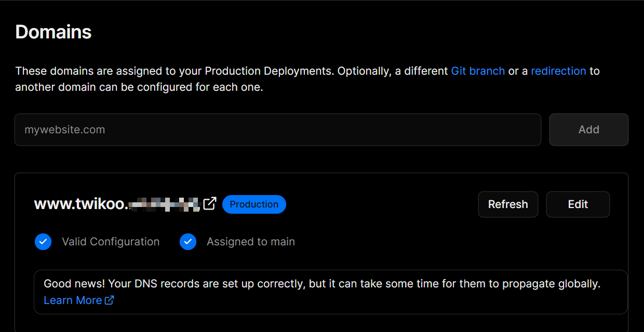Click the blue Production badge
The width and height of the screenshot is (644, 332).
tap(254, 204)
